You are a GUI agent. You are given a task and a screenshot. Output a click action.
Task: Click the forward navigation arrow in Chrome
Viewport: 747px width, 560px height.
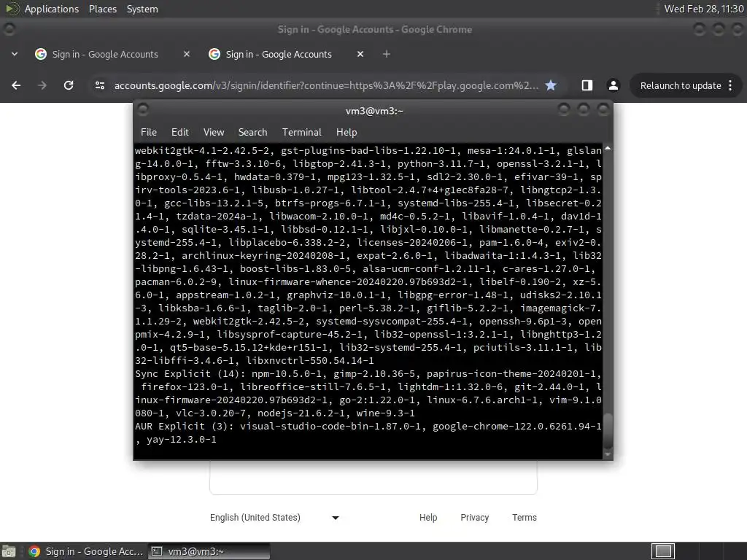tap(42, 85)
